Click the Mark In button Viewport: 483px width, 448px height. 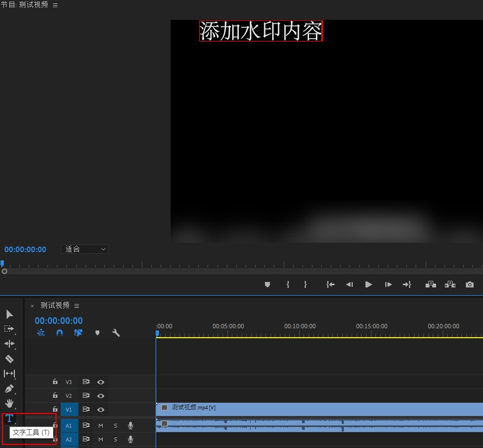pos(288,284)
